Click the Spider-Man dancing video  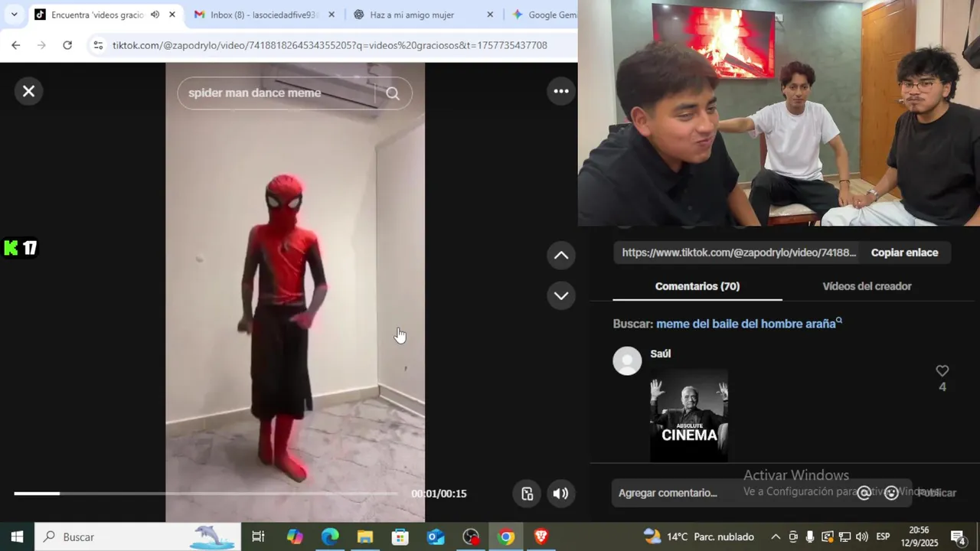295,292
